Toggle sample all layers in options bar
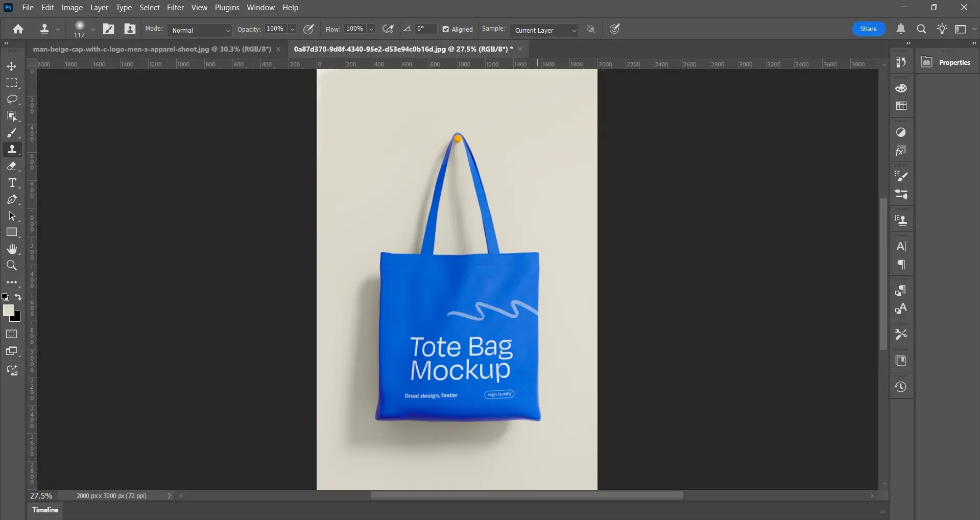 (x=591, y=29)
